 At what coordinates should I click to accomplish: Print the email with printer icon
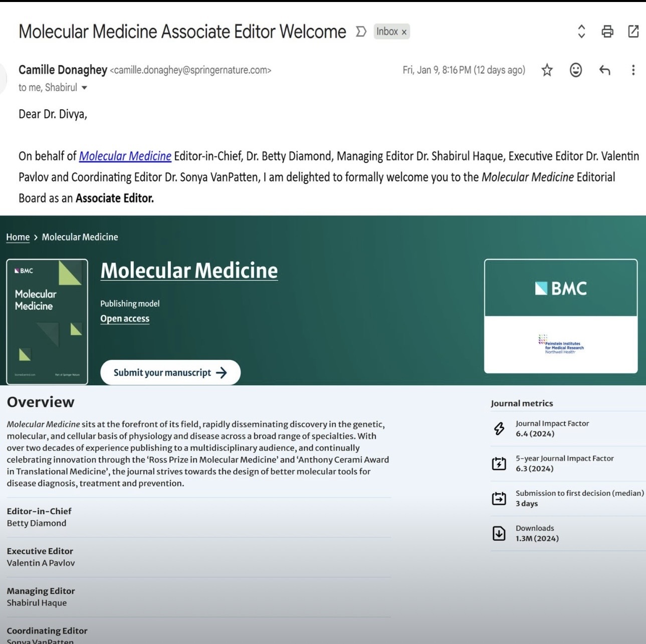607,32
